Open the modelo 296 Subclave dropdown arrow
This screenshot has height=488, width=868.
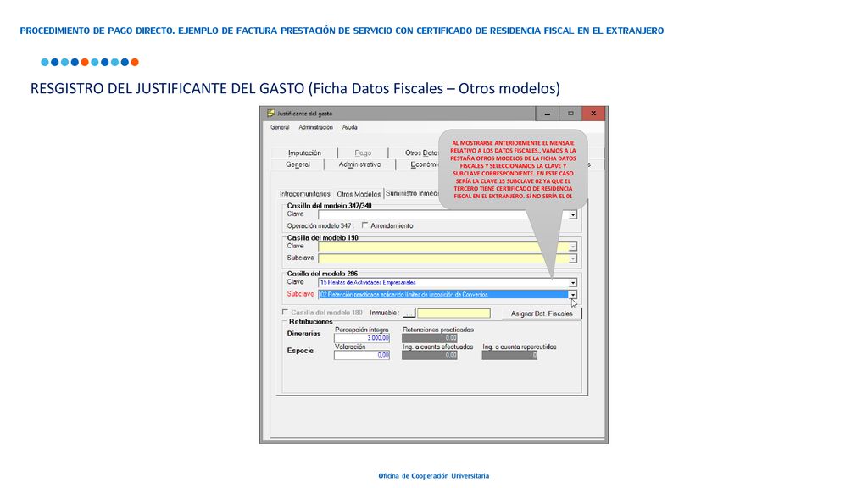573,295
